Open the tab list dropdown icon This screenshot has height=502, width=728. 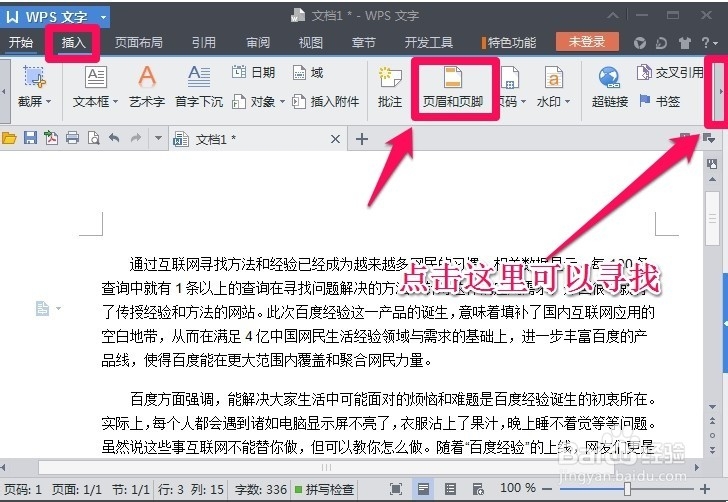(708, 138)
